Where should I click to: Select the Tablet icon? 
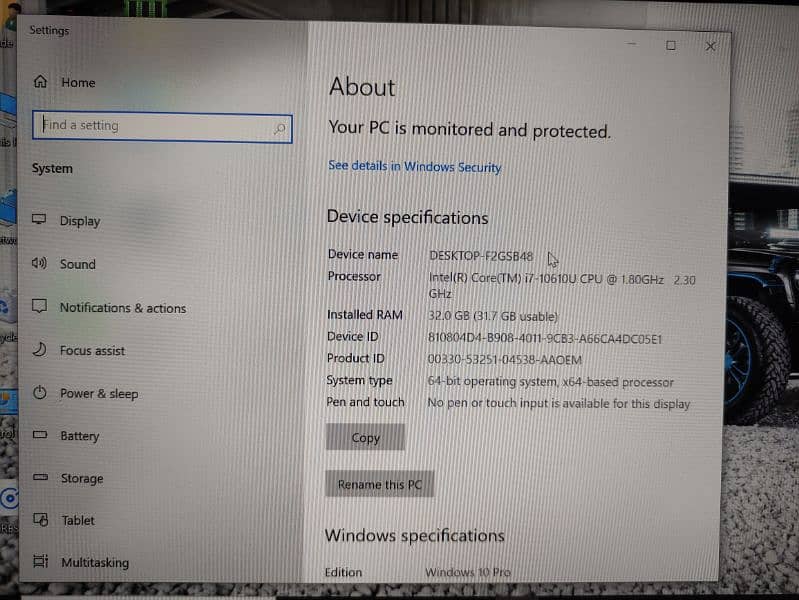(x=41, y=519)
